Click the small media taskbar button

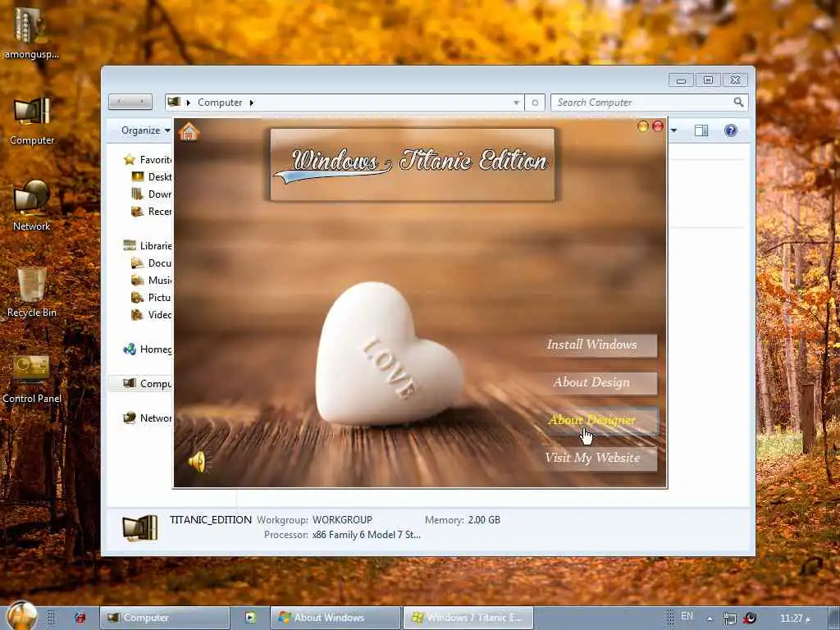250,618
